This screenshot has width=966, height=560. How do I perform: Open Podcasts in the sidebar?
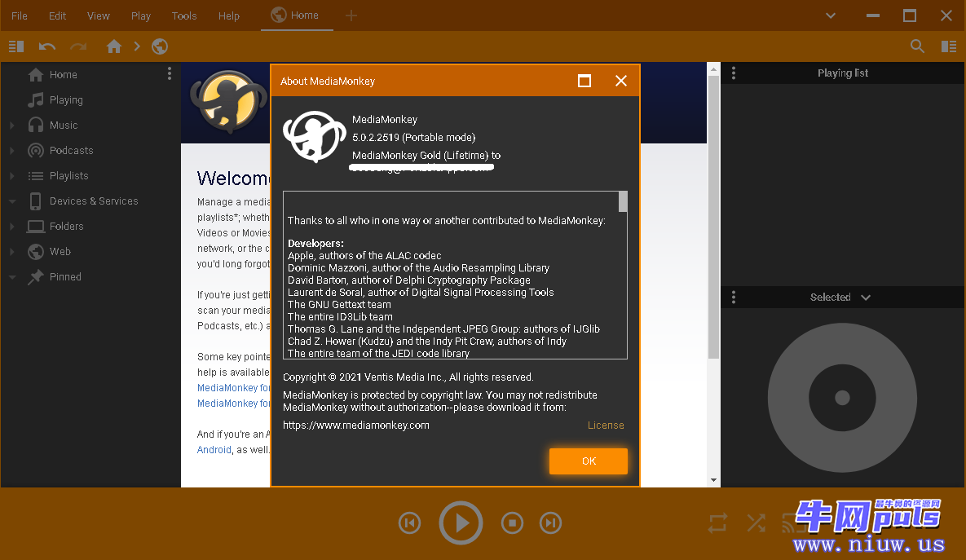[72, 150]
